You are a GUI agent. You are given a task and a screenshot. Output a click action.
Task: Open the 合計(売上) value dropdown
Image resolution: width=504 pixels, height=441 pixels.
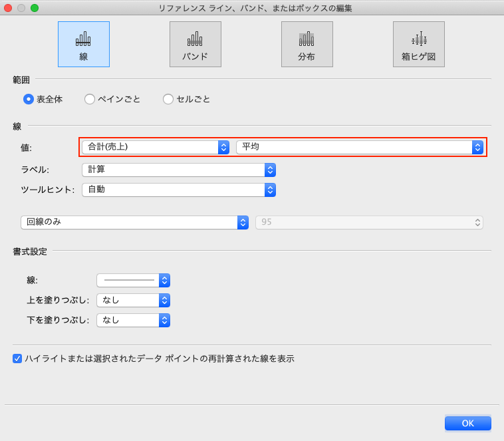click(x=155, y=147)
